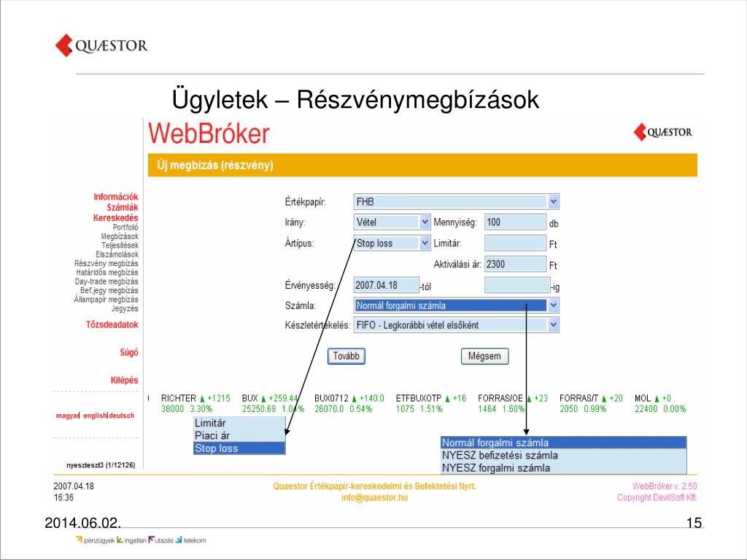Click Kilépés to log out
747x560 pixels.
coord(124,380)
